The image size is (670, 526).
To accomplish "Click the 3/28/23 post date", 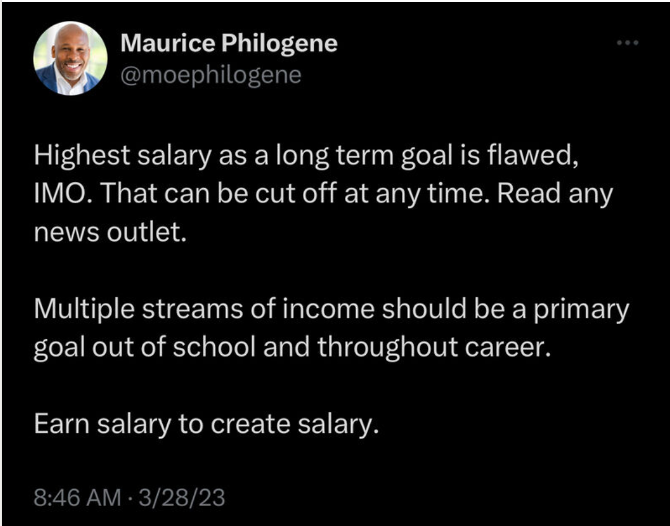I will coord(182,498).
